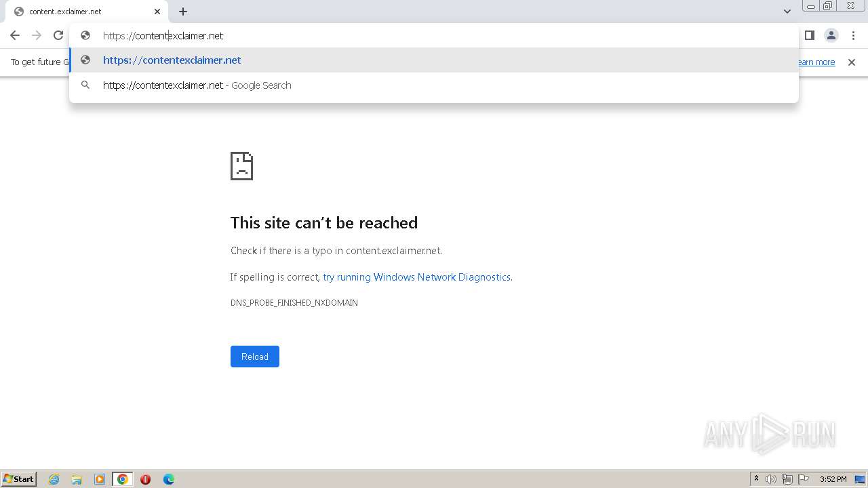
Task: Click the 3:52 PM system clock
Action: [833, 479]
